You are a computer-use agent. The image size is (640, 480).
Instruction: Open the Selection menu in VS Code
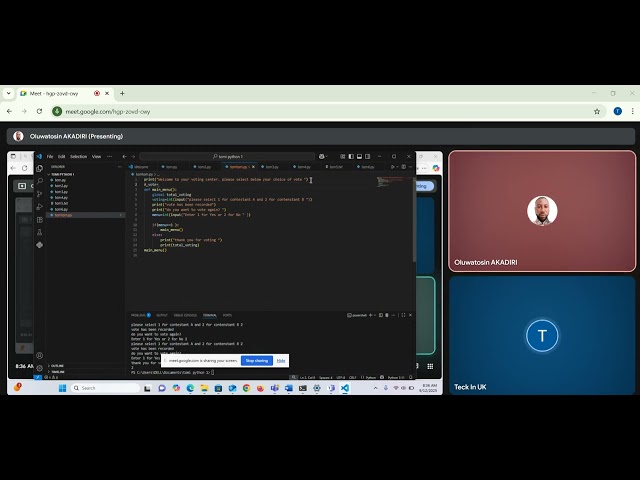pyautogui.click(x=78, y=156)
